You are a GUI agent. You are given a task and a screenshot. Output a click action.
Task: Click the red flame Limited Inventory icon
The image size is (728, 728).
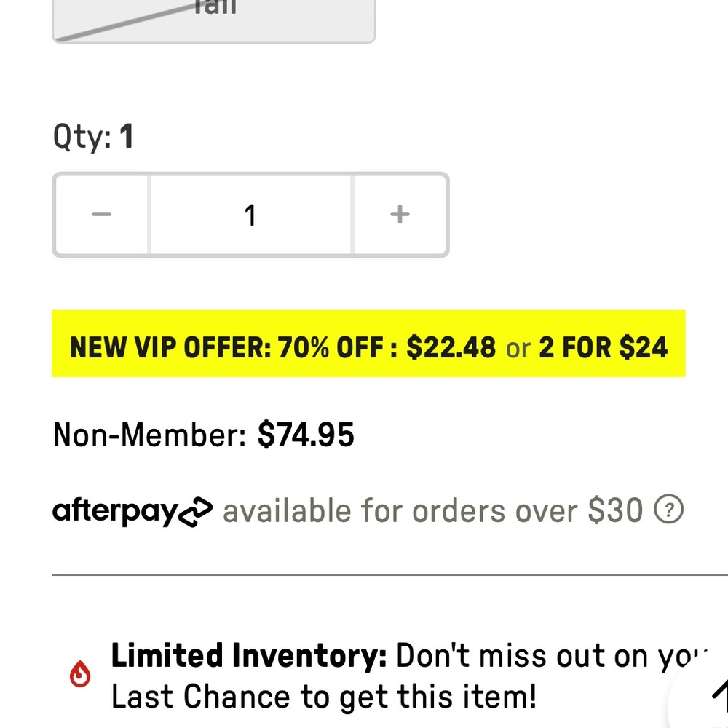pyautogui.click(x=80, y=676)
